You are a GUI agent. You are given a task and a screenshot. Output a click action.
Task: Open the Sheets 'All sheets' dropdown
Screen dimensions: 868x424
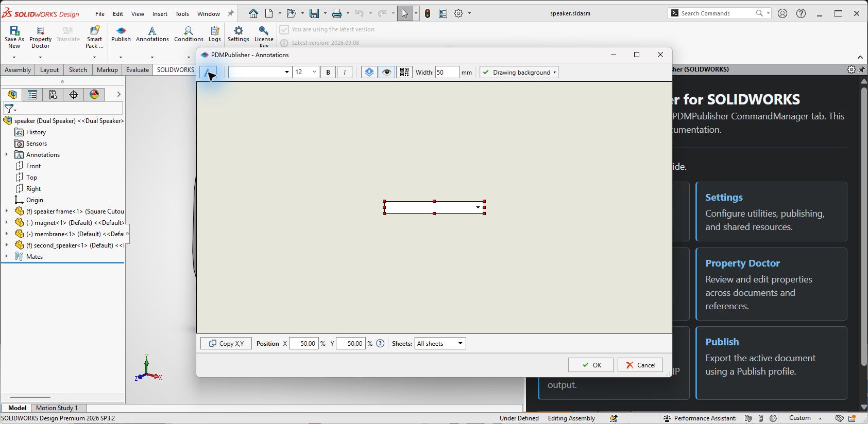pyautogui.click(x=440, y=343)
